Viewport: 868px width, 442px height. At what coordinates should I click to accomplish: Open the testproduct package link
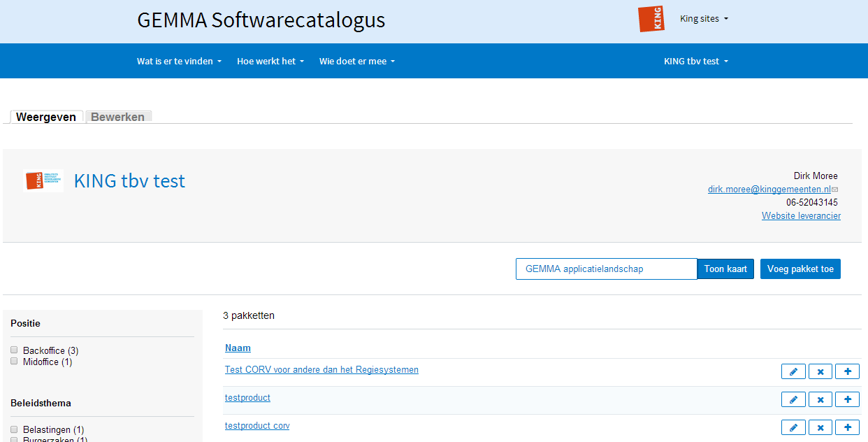[247, 397]
